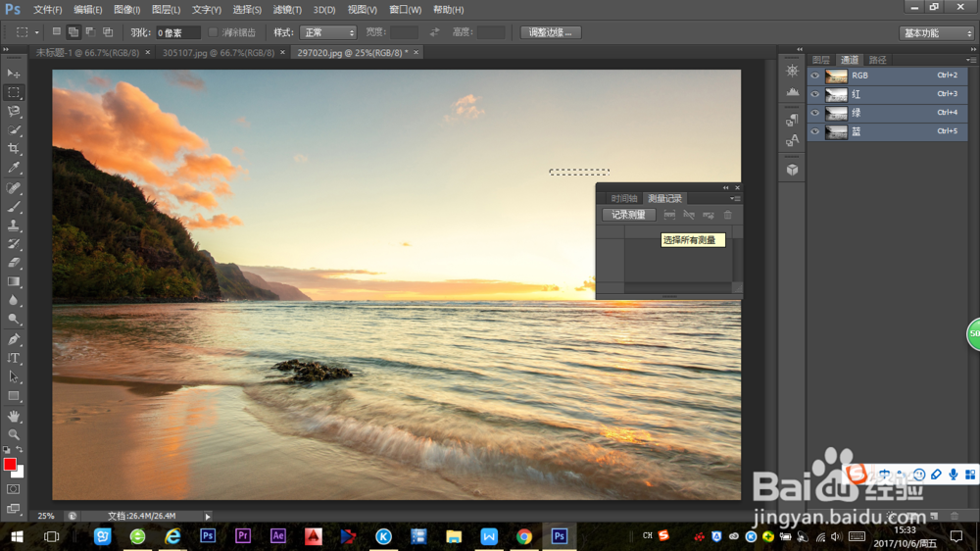Screen dimensions: 980x551
Task: Select the Gradient tool
Action: [13, 281]
